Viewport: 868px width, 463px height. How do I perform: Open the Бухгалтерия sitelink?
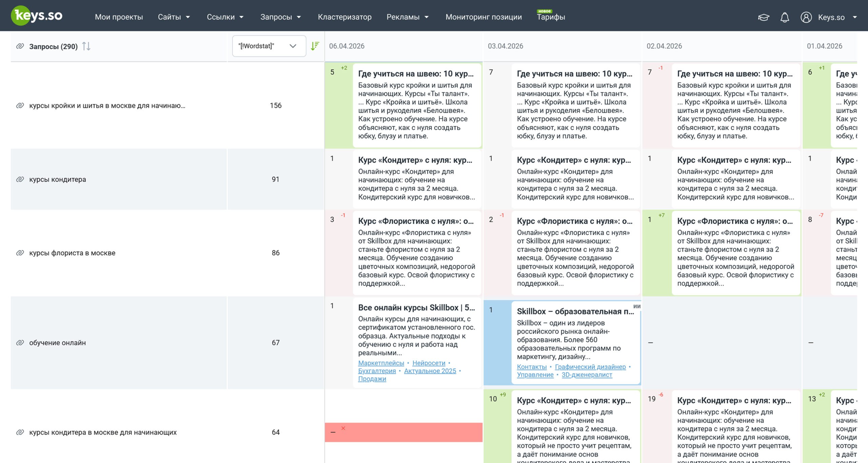coord(377,371)
